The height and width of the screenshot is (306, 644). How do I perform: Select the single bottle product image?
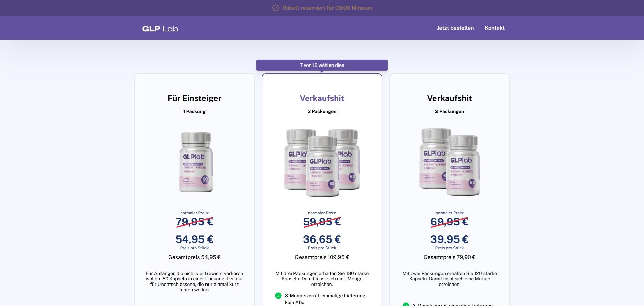pos(195,162)
